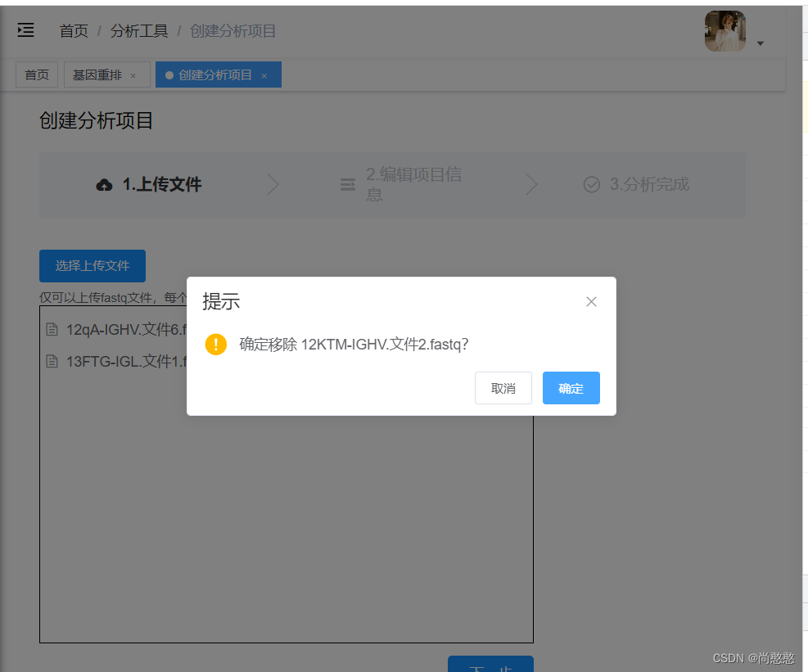The height and width of the screenshot is (672, 808).
Task: Select the 创建分析项目 tab
Action: pos(214,74)
